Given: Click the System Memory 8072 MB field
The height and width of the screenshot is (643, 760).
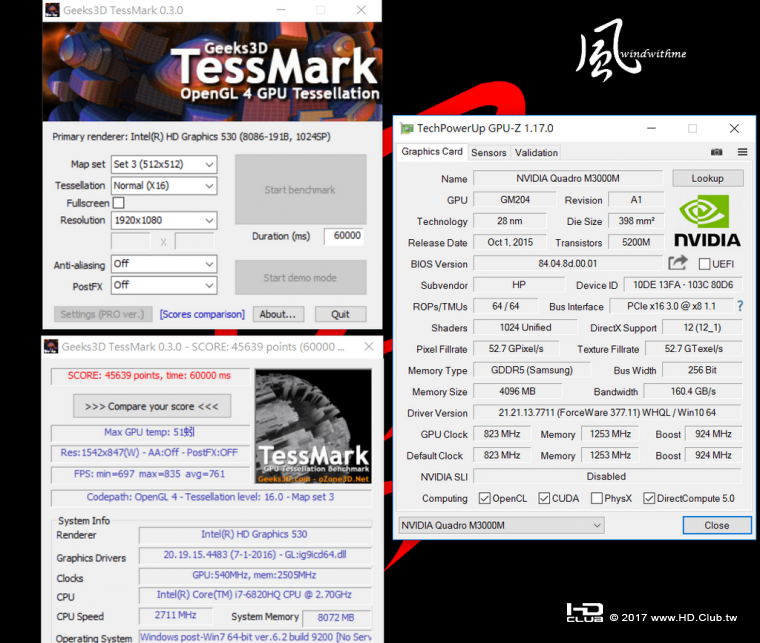Looking at the screenshot, I should click(x=336, y=618).
